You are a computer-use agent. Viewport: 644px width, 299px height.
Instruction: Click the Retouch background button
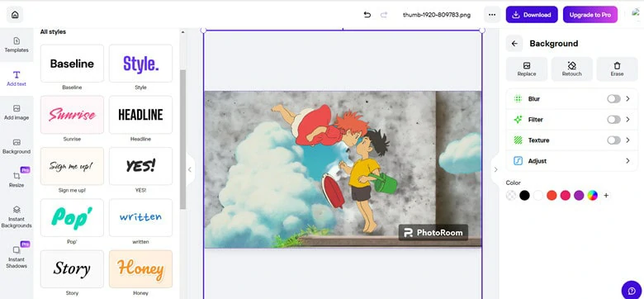(x=571, y=69)
